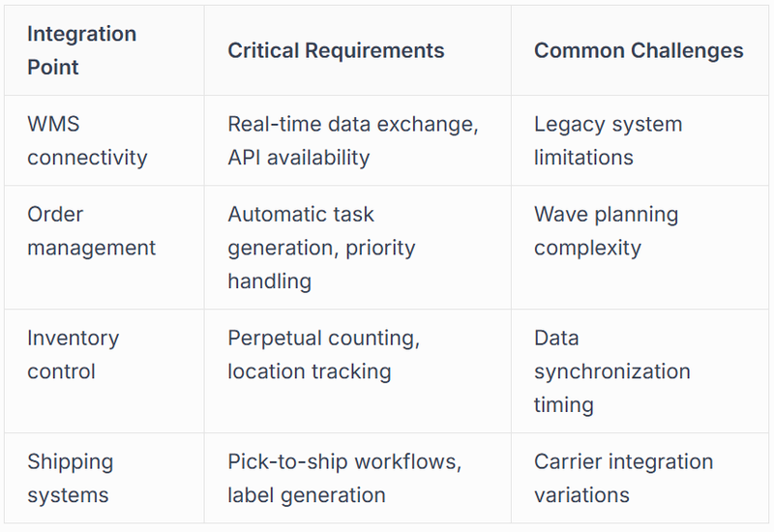Click the Inventory control cell

(x=104, y=371)
